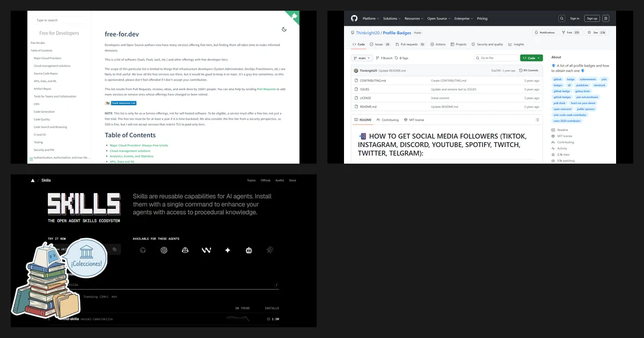Open the Audits link on the Skills page
This screenshot has height=338, width=644.
click(280, 180)
